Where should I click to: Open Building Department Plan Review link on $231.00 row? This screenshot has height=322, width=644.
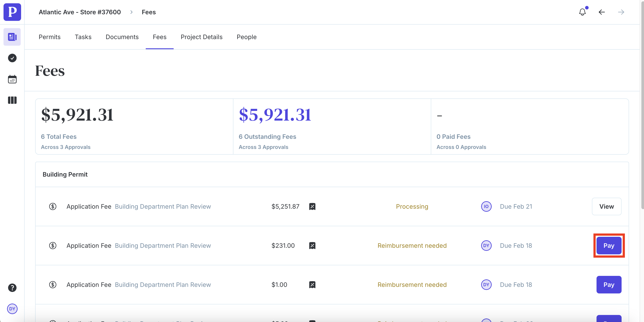(x=163, y=246)
